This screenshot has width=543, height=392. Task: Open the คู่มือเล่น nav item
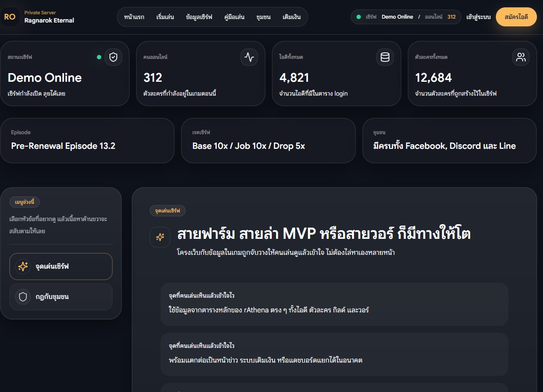click(235, 17)
